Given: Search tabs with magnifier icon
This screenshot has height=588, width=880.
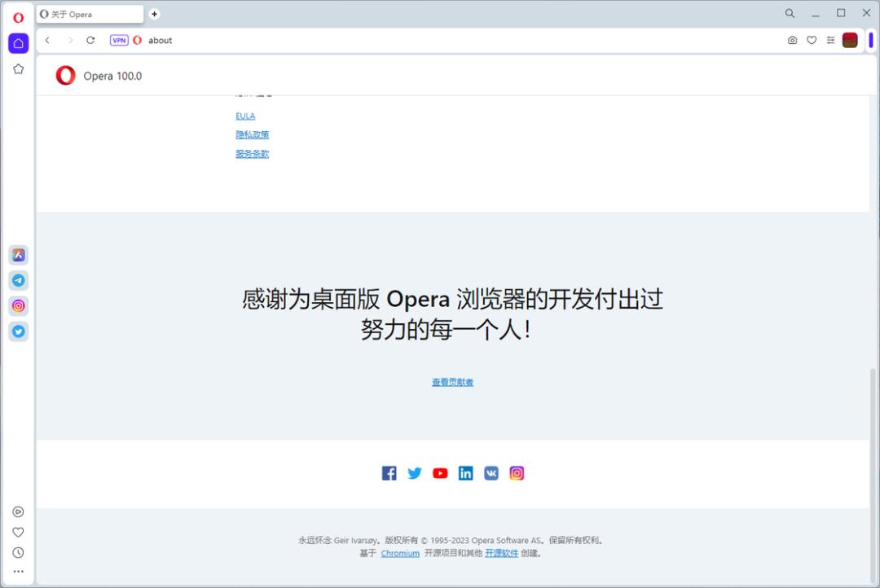Looking at the screenshot, I should 790,13.
